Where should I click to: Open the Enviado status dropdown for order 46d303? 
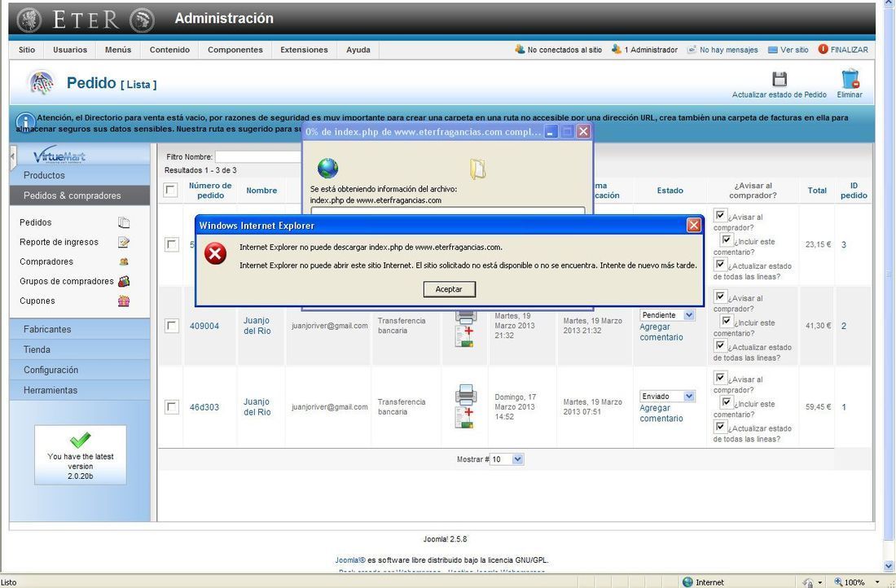667,396
